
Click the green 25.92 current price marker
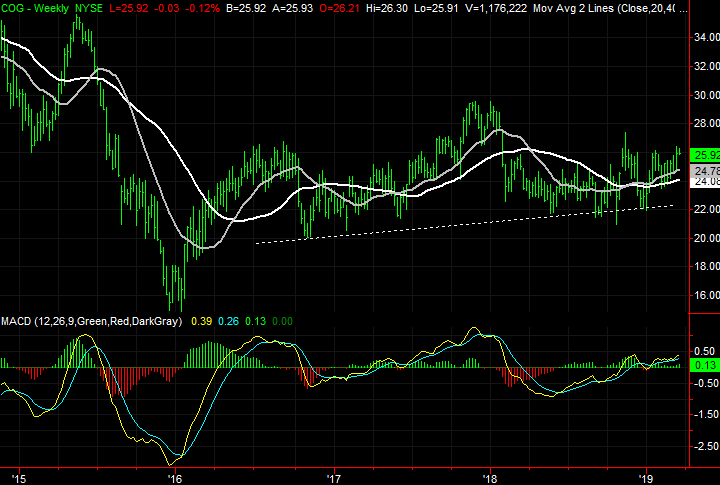[703, 154]
